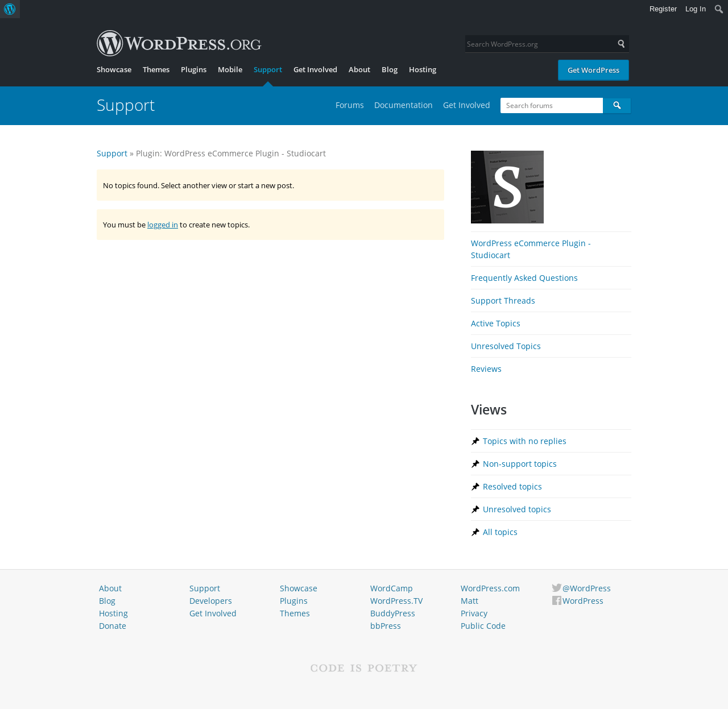Screen dimensions: 728x709
Task: Click footer About link
Action: [110, 588]
